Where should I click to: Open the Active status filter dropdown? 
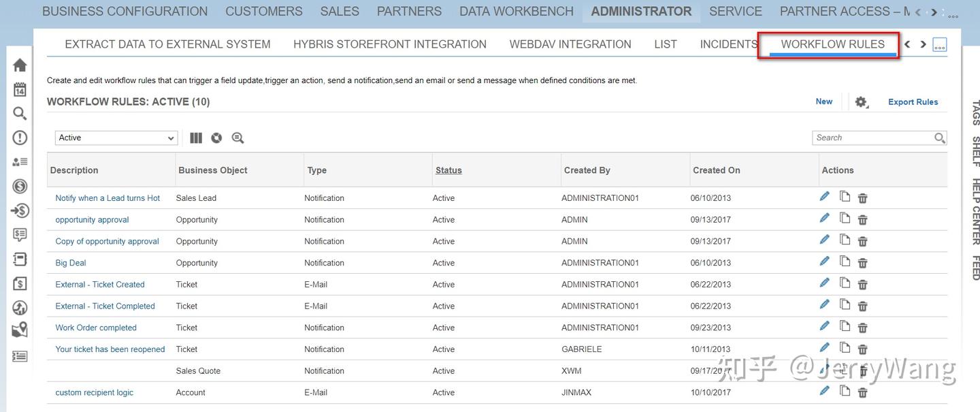(x=116, y=138)
